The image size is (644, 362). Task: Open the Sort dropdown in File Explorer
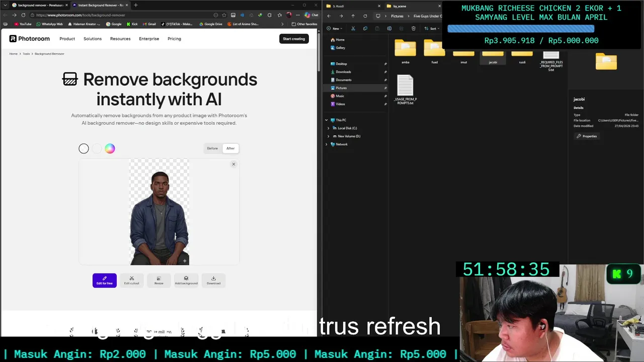432,29
